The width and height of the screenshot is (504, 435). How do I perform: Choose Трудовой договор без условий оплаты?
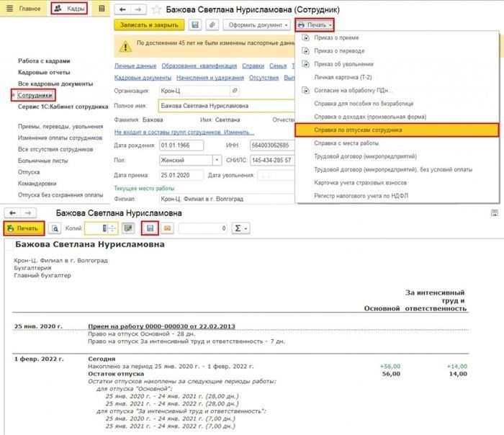pyautogui.click(x=393, y=170)
